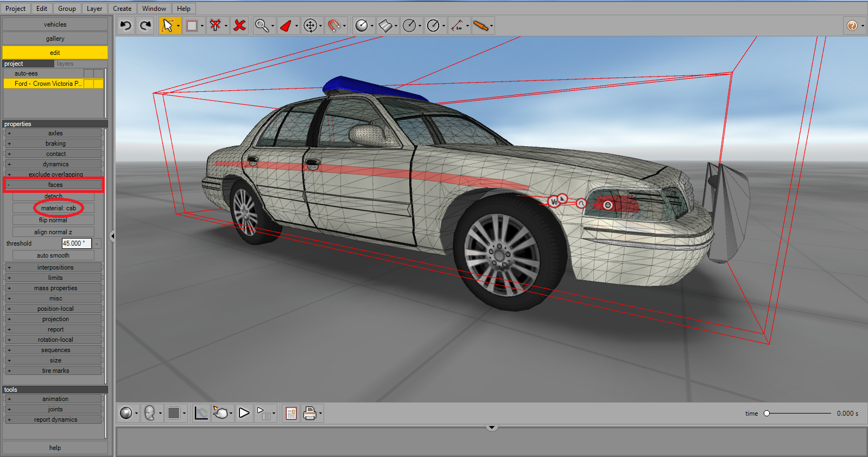
Task: Click the circle with center dot tool
Action: click(x=433, y=26)
